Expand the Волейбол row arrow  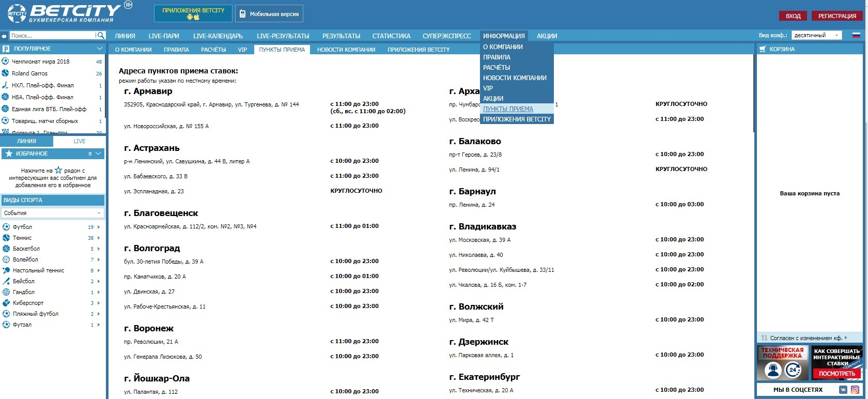(x=99, y=259)
